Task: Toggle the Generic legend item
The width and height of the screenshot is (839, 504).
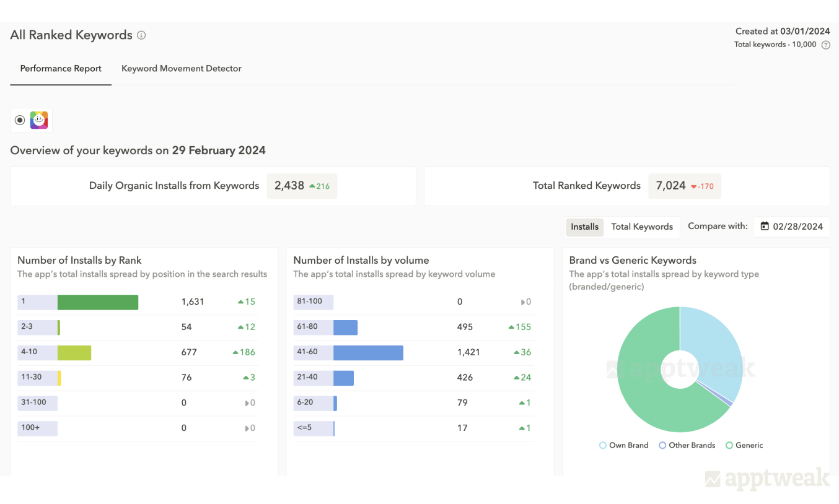Action: click(x=744, y=445)
